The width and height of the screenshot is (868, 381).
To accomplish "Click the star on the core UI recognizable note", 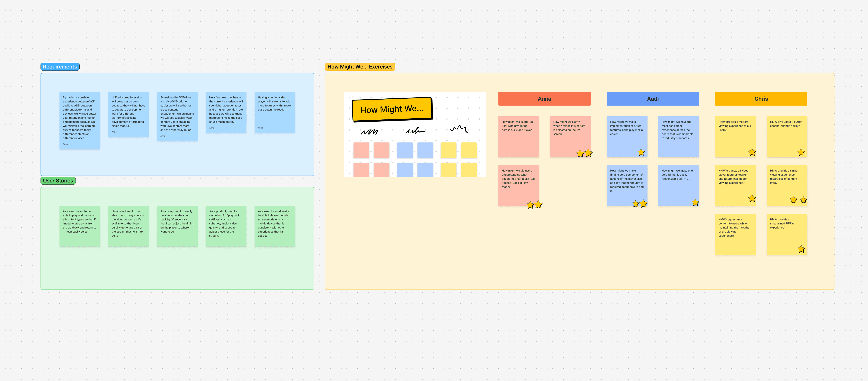I will click(x=695, y=202).
